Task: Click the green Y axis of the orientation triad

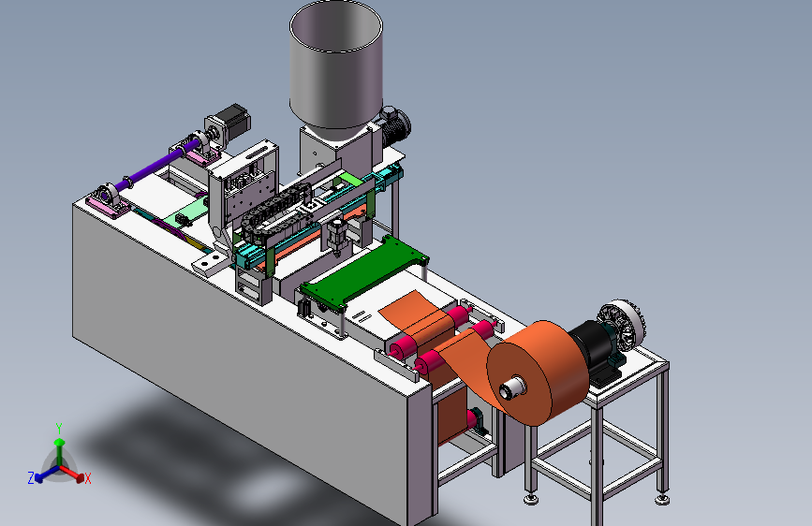Action: [x=59, y=445]
